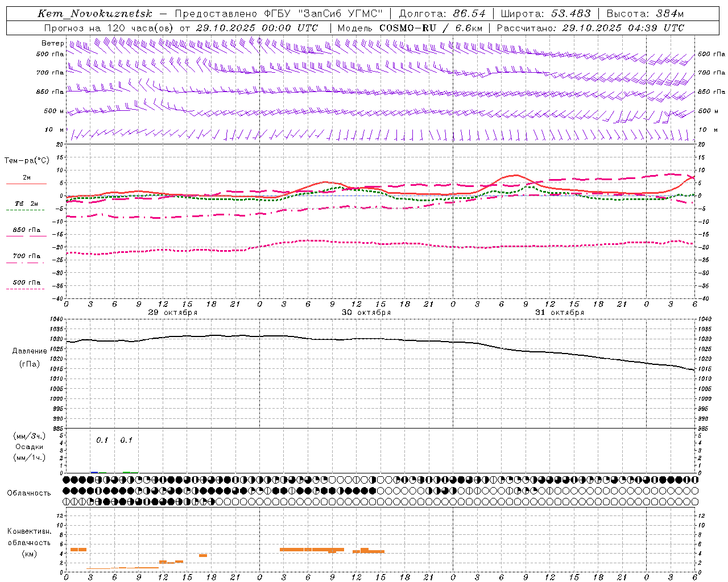The height and width of the screenshot is (582, 728).
Task: Click the Ветер wind panel label
Action: (52, 43)
